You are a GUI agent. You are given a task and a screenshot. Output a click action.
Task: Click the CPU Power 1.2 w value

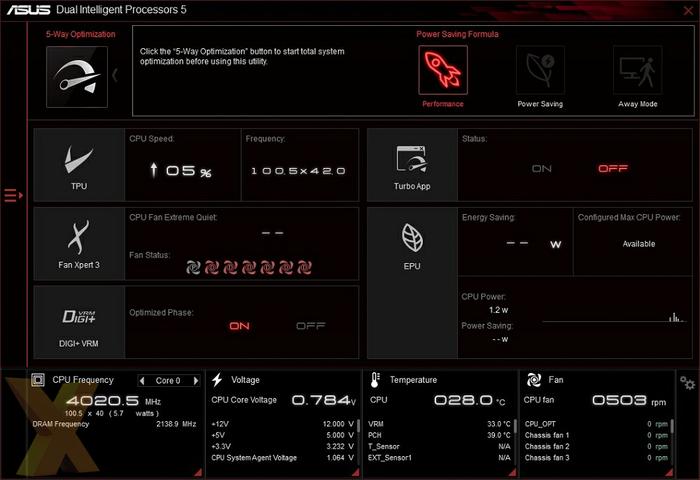tap(498, 310)
